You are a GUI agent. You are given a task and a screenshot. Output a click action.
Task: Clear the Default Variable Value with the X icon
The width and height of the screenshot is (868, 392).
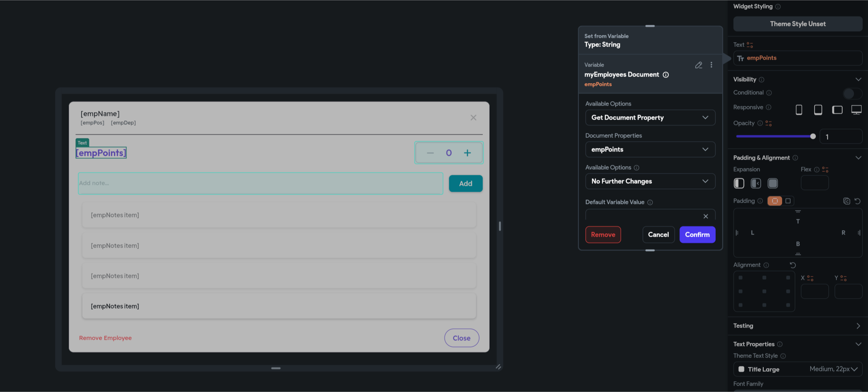pos(706,216)
